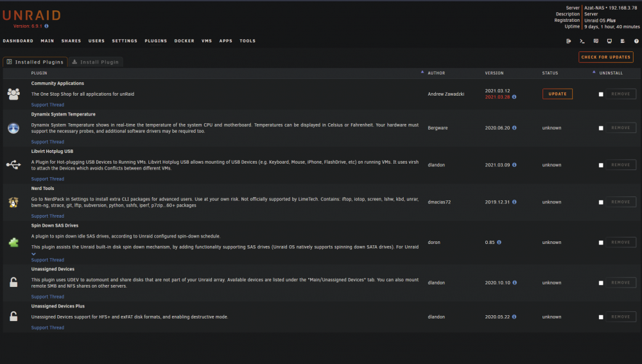642x364 pixels.
Task: Open the Docker menu item
Action: pyautogui.click(x=184, y=41)
